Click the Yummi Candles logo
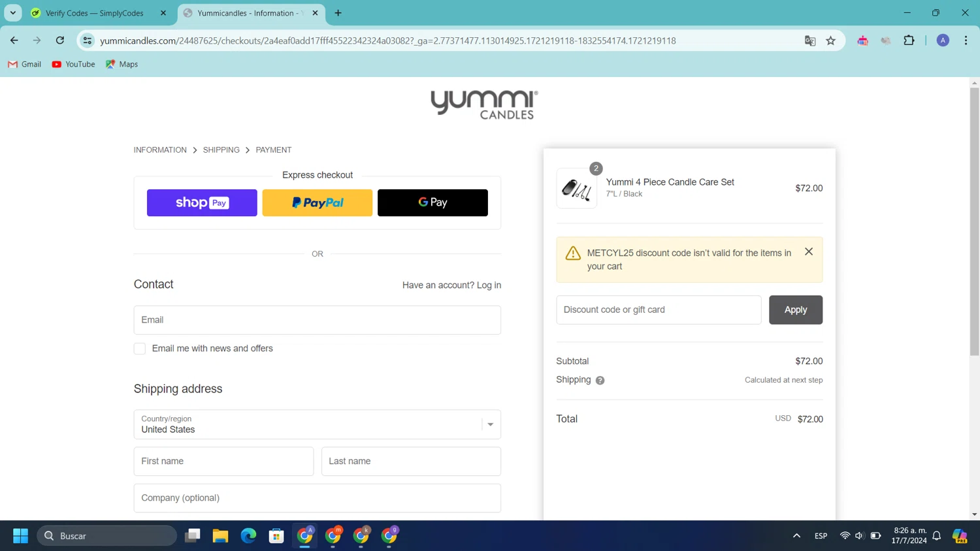This screenshot has width=980, height=551. [484, 104]
